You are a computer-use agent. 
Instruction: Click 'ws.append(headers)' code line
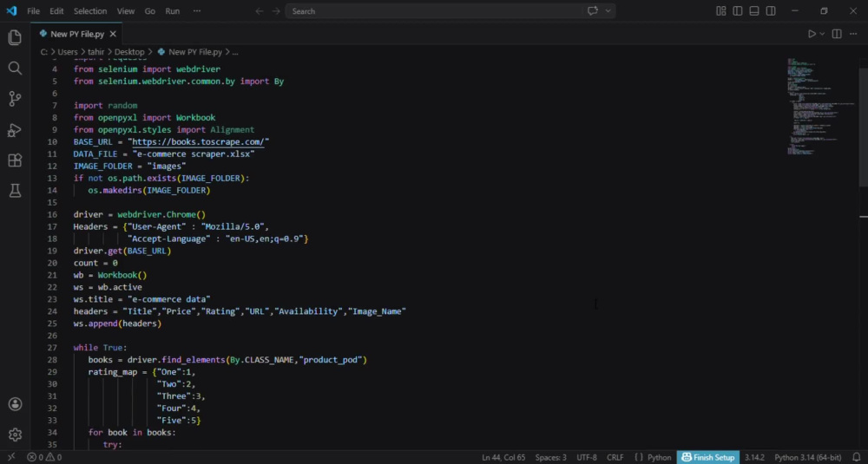117,323
